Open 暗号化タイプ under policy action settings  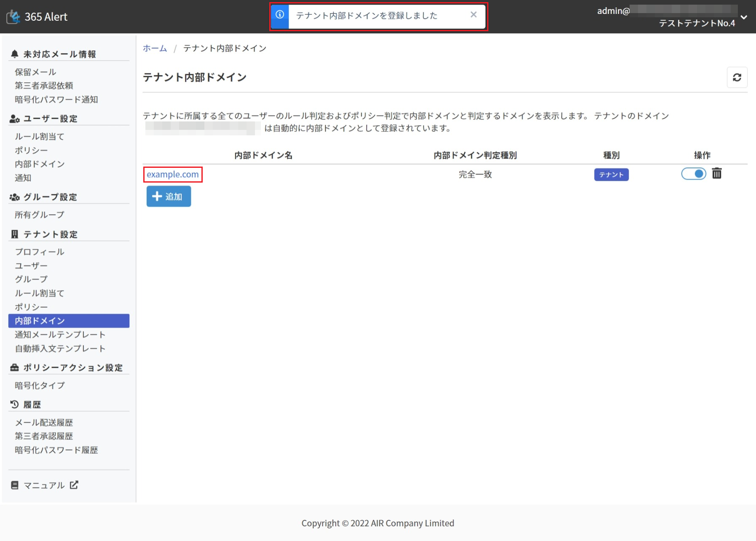(x=40, y=385)
